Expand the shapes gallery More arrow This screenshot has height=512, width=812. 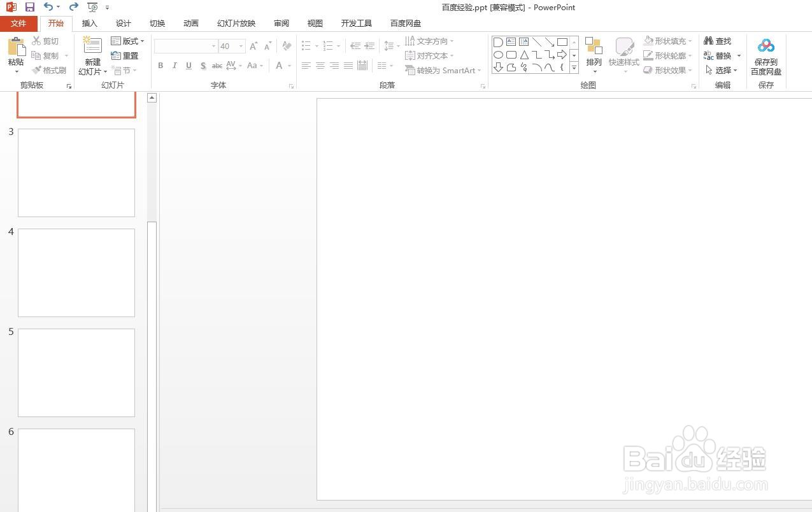click(x=574, y=67)
